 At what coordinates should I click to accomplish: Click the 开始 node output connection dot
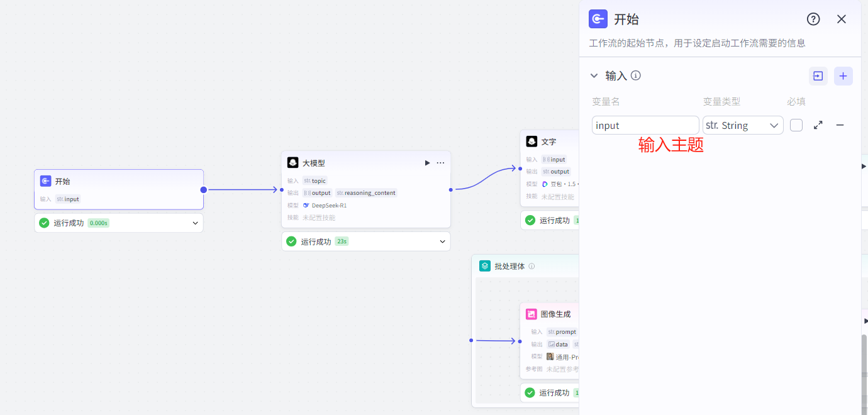204,189
